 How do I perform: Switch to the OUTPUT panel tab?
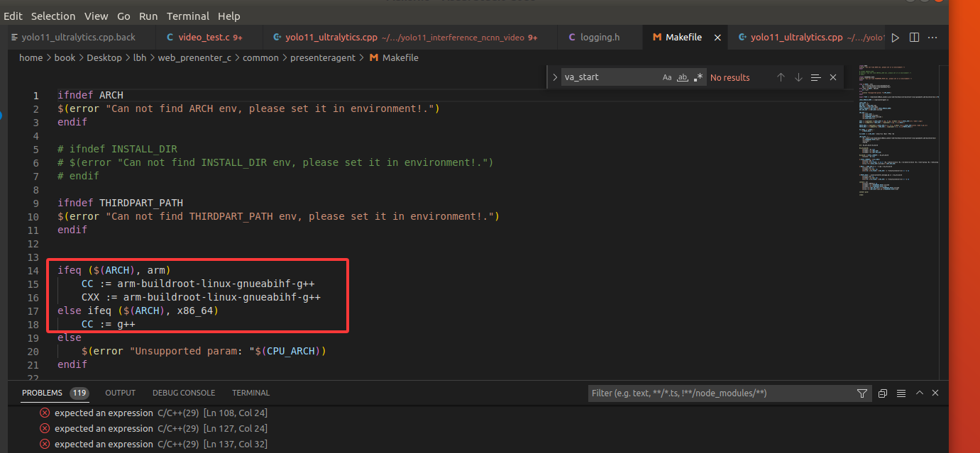pyautogui.click(x=120, y=393)
